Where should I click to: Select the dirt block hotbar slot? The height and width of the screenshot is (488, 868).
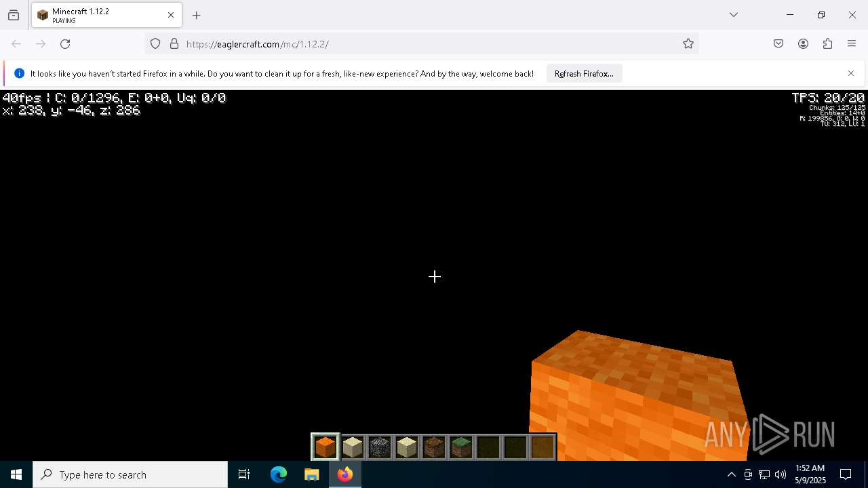click(434, 447)
